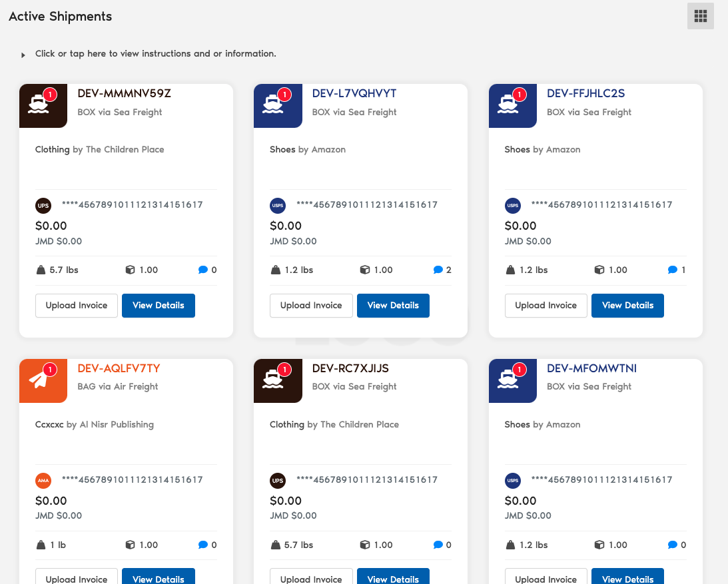728x584 pixels.
Task: Click the package box icon on DEV-FFJHLC2S
Action: tap(599, 270)
